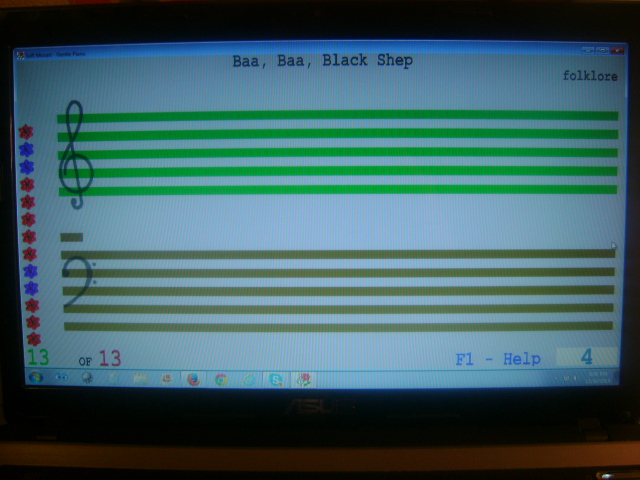
Task: Open the Windows Start menu orb
Action: (x=36, y=378)
